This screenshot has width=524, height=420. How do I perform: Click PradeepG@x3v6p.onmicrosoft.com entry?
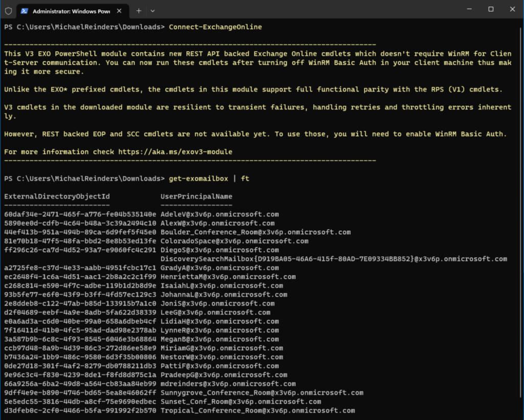click(x=224, y=374)
